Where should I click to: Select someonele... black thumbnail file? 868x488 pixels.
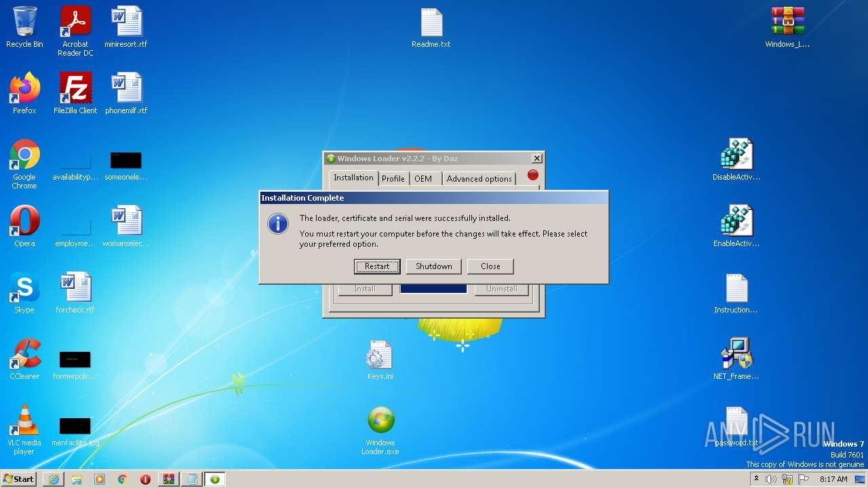coord(126,166)
